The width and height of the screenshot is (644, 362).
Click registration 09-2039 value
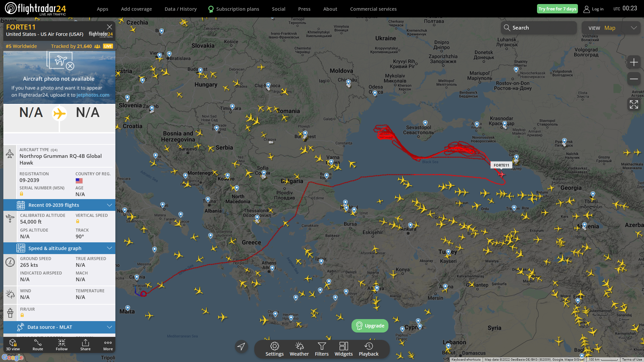(x=29, y=180)
